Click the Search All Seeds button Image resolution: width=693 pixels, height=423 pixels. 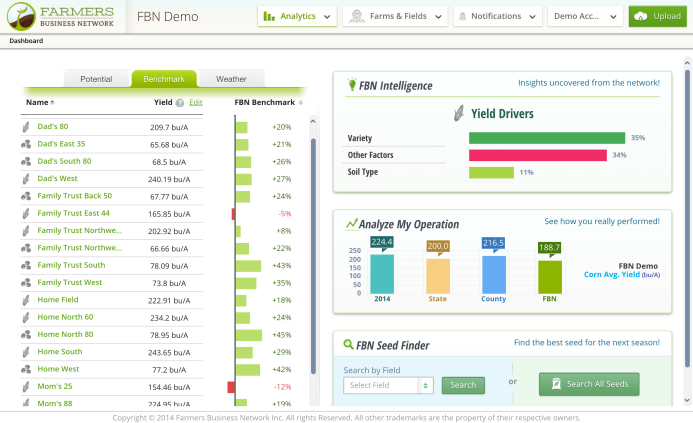tap(589, 384)
